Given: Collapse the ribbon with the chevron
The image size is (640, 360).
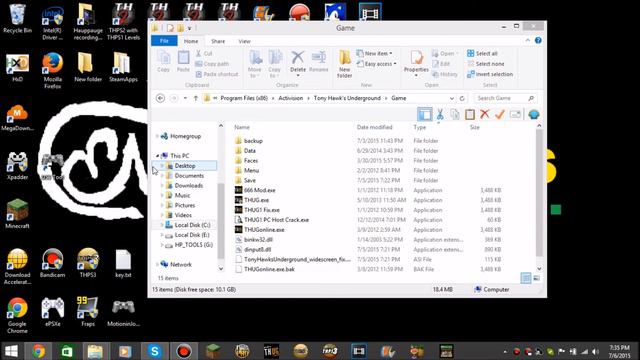Looking at the screenshot, I should click(x=528, y=40).
